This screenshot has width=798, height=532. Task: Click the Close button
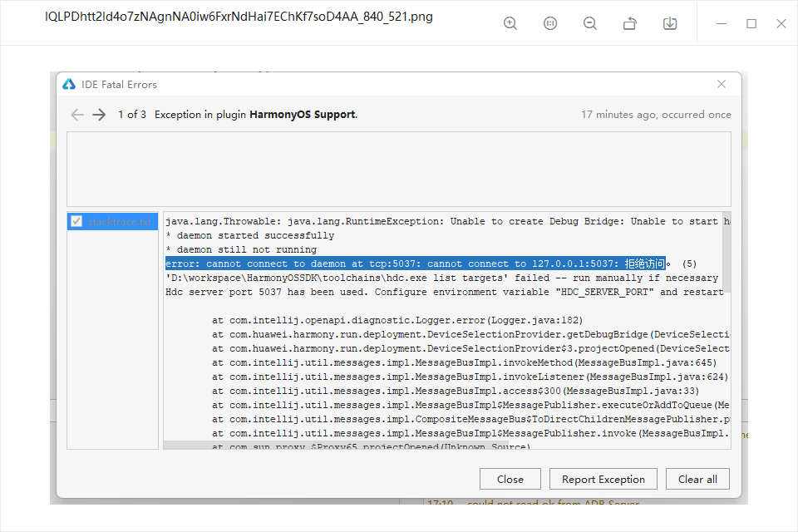(x=510, y=479)
